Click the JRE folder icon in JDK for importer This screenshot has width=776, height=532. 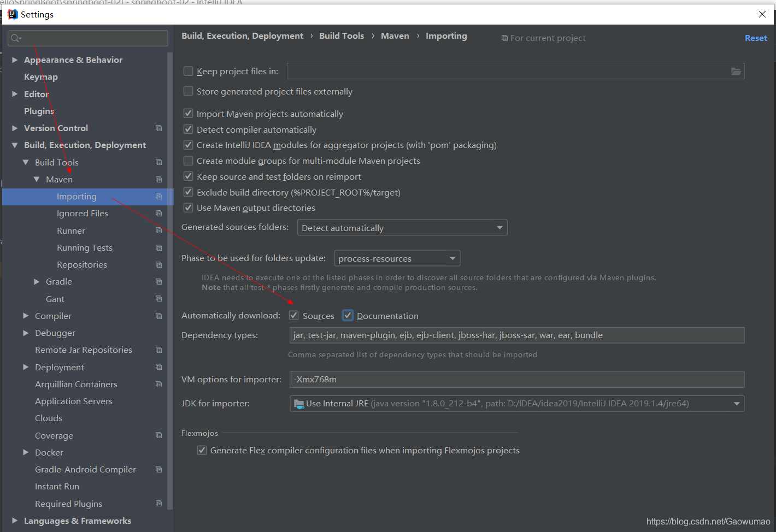299,404
